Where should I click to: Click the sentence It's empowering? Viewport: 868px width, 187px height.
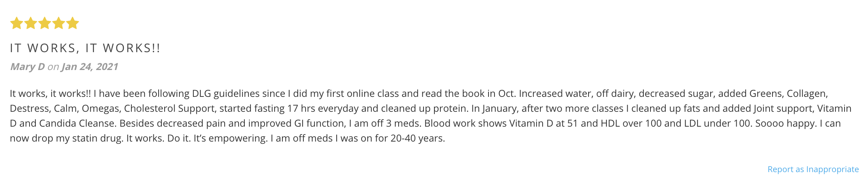pos(230,138)
